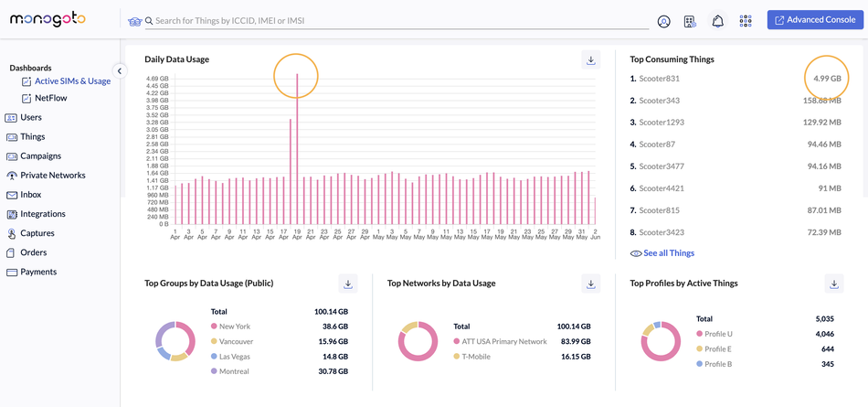The width and height of the screenshot is (868, 407).
Task: Toggle New York legend color dot
Action: (215, 327)
